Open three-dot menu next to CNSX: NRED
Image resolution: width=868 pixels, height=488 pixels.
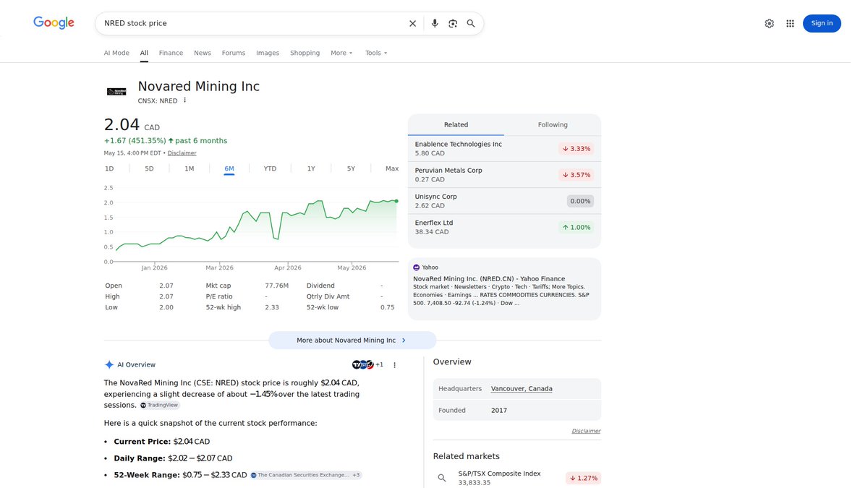185,100
